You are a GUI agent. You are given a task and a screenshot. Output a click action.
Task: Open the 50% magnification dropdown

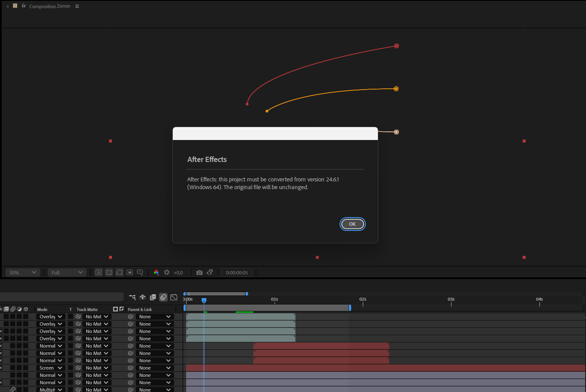[x=23, y=273]
